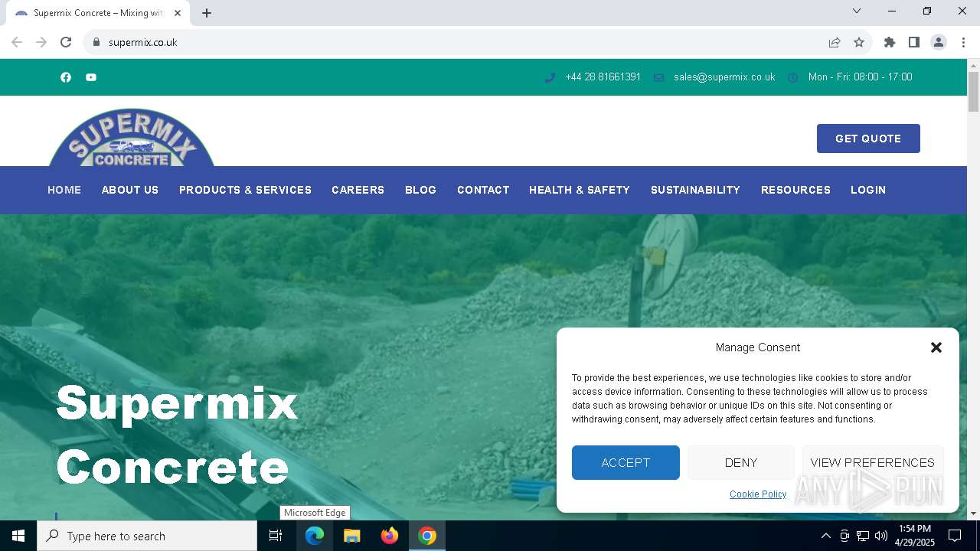
Task: Click the envelope icon beside the sales email
Action: 658,77
